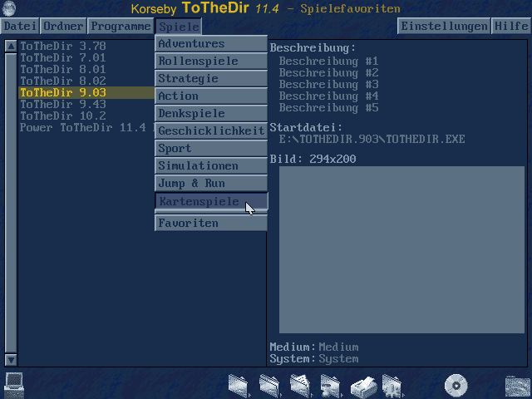Viewport: 532px width, 399px height.
Task: Click the tissue box icon in bottom bar
Action: (363, 387)
